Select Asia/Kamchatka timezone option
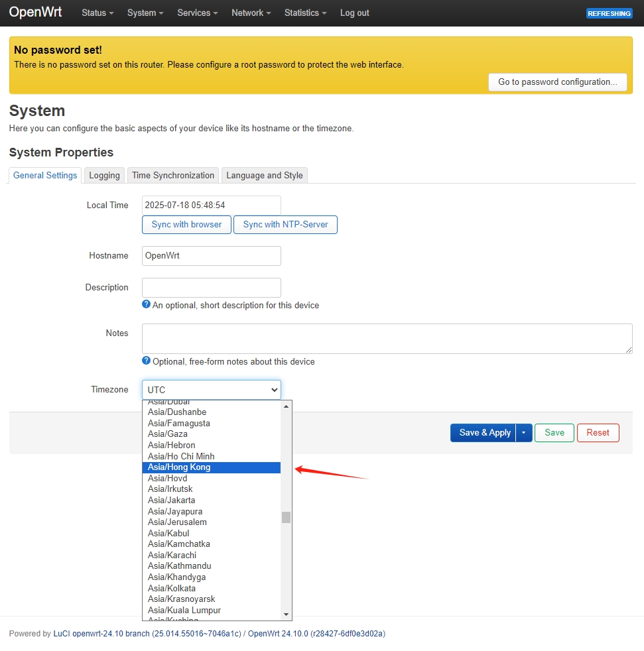 click(x=212, y=544)
